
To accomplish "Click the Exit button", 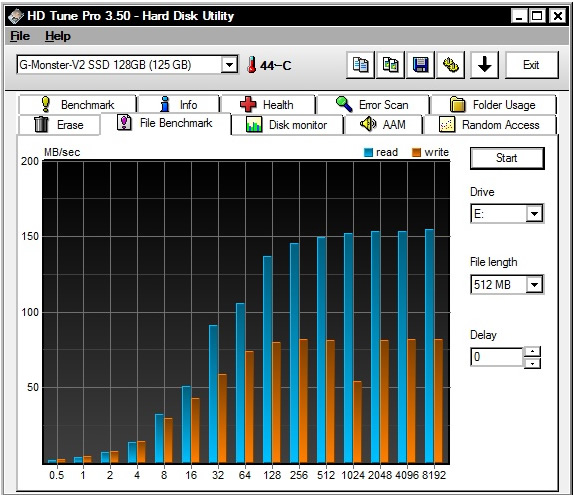I will [531, 65].
